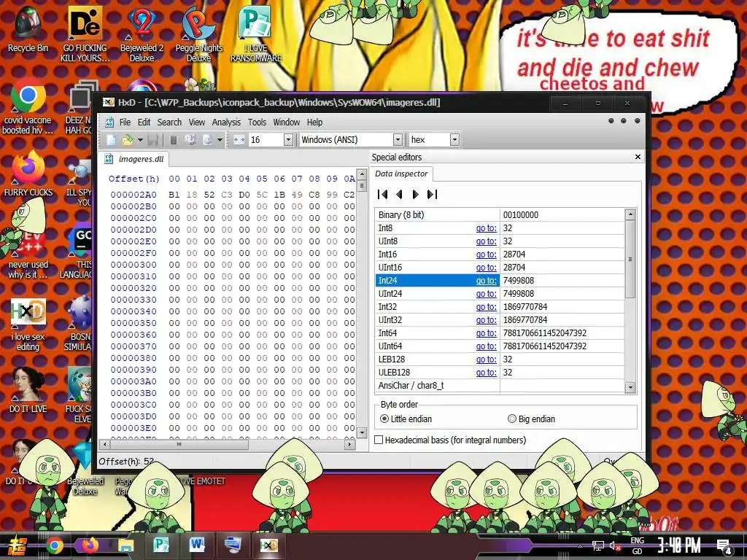Open the notification center icon

[x=724, y=546]
